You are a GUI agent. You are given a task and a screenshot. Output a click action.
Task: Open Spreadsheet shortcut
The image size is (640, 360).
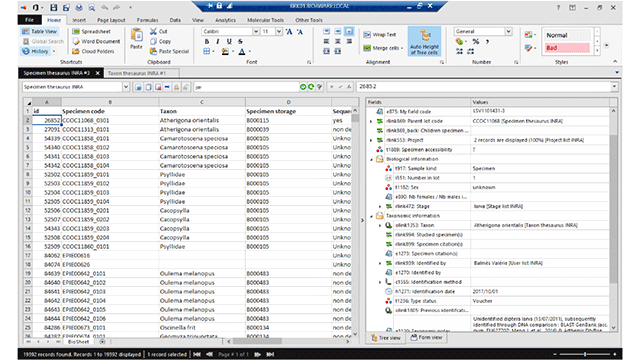pyautogui.click(x=91, y=31)
